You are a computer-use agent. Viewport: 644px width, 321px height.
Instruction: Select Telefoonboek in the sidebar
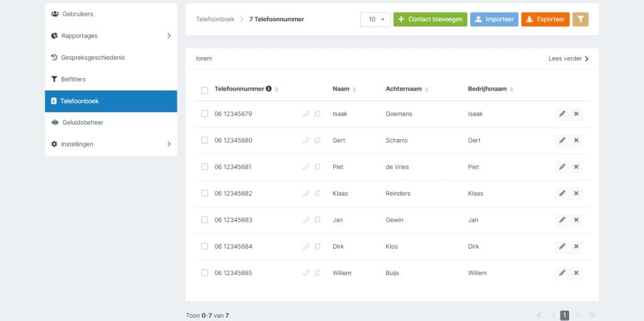pos(111,101)
